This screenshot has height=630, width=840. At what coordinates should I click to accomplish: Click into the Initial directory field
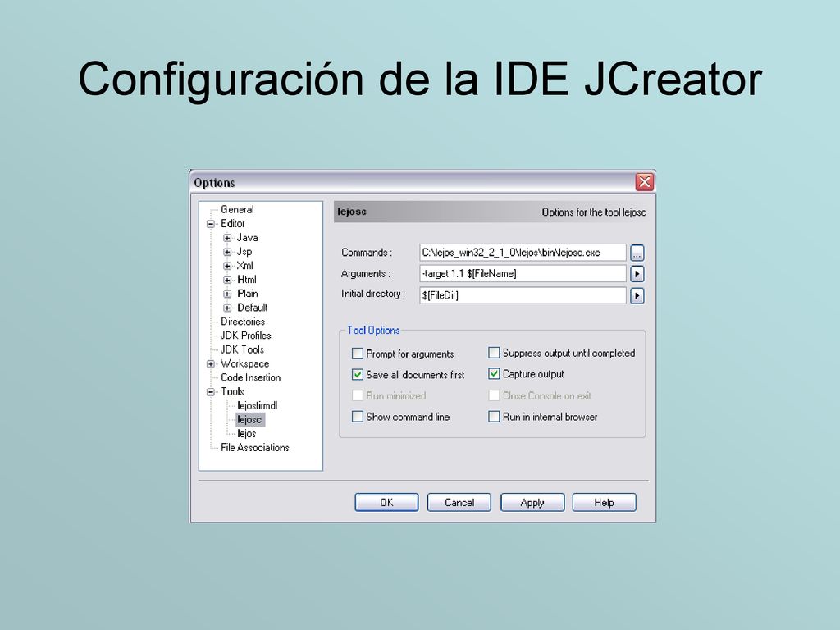[523, 295]
